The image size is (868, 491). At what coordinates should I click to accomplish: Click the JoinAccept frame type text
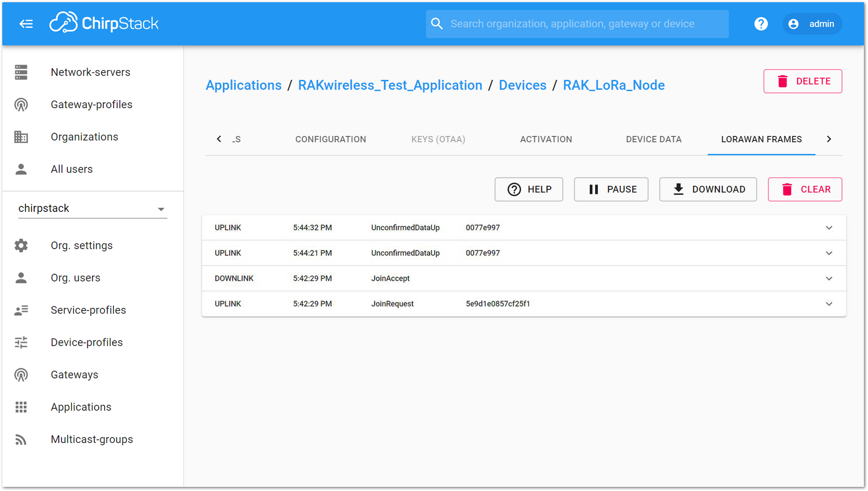390,278
